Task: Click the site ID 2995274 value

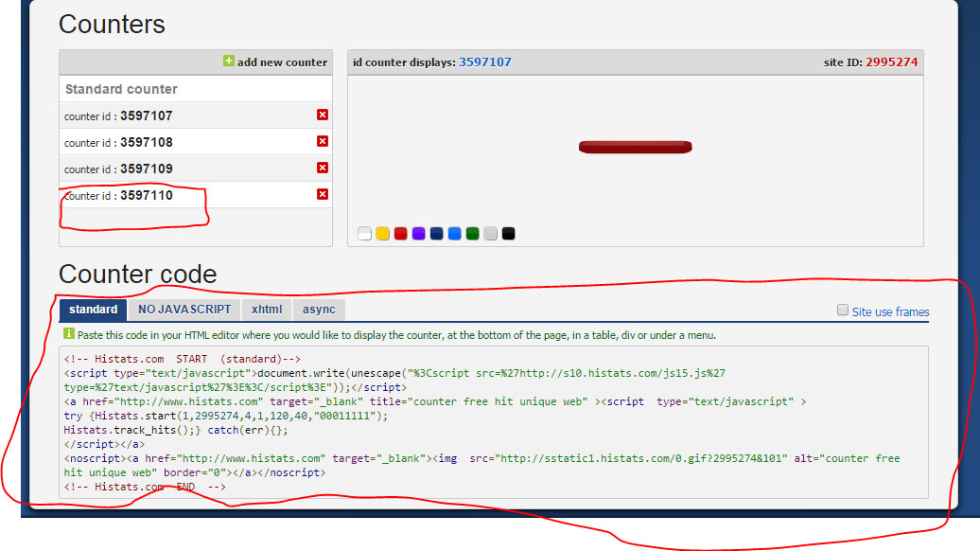Action: point(892,62)
